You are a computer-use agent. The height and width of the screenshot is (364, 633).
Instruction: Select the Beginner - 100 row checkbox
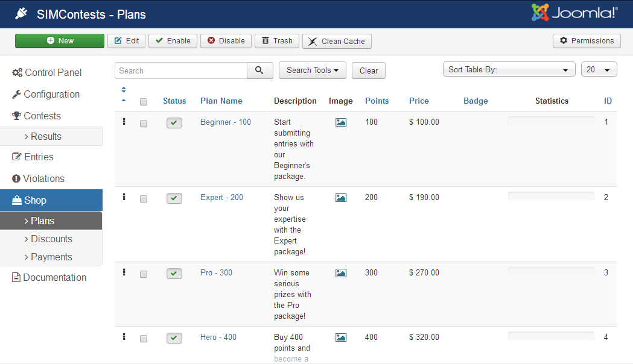143,124
